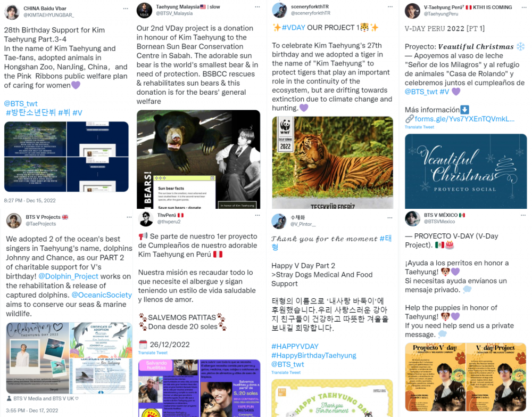This screenshot has height=417, width=532.
Task: Click BTS V Projects profile avatar
Action: pyautogui.click(x=14, y=220)
